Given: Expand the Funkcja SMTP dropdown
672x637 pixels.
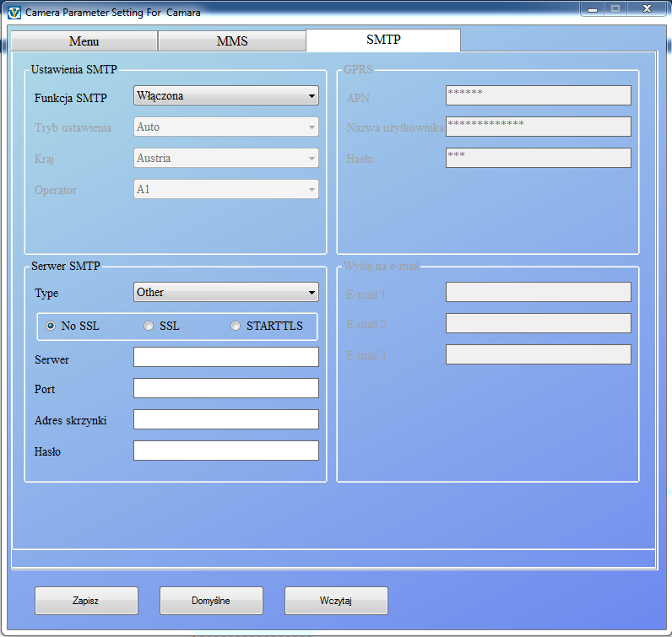Looking at the screenshot, I should tap(226, 96).
